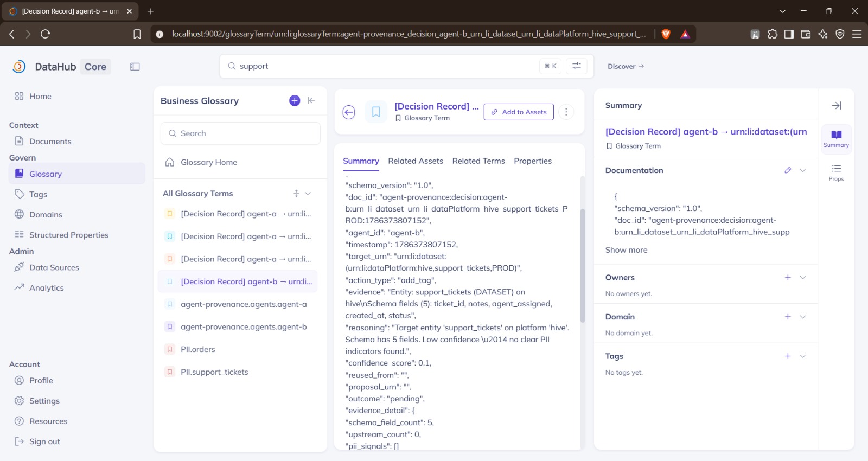Click the Add to Assets button
The image size is (868, 461).
pos(519,112)
